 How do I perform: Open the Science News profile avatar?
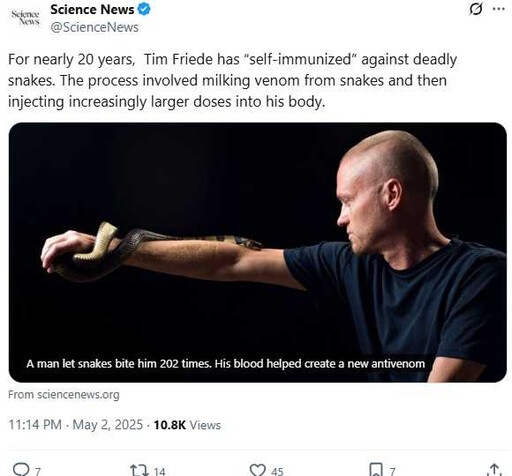(25, 17)
